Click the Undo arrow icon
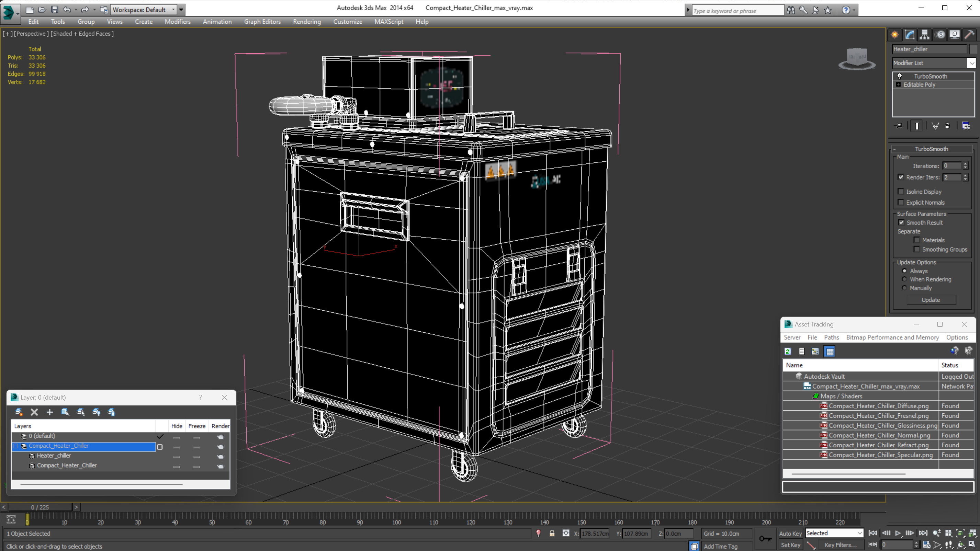Viewport: 980px width, 551px height. (67, 10)
